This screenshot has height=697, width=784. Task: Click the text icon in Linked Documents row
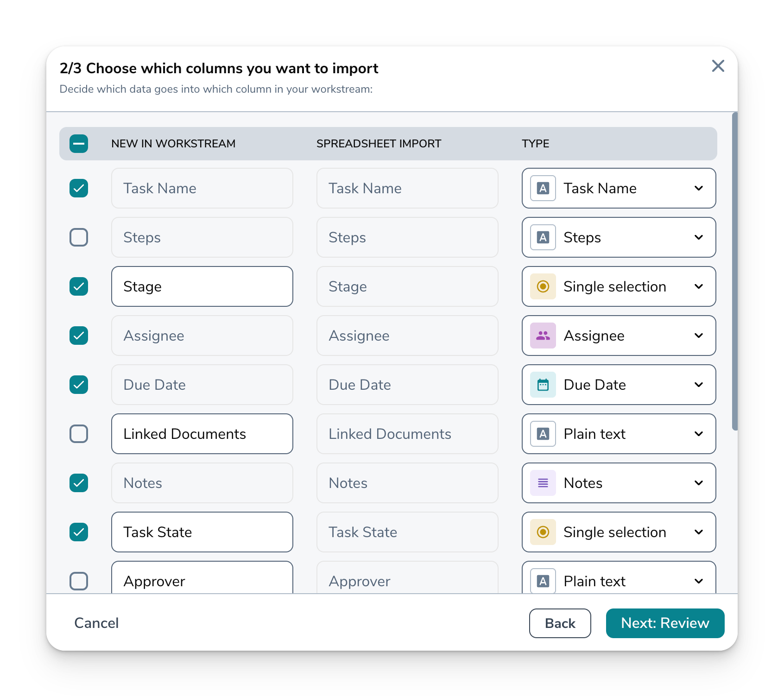point(543,434)
